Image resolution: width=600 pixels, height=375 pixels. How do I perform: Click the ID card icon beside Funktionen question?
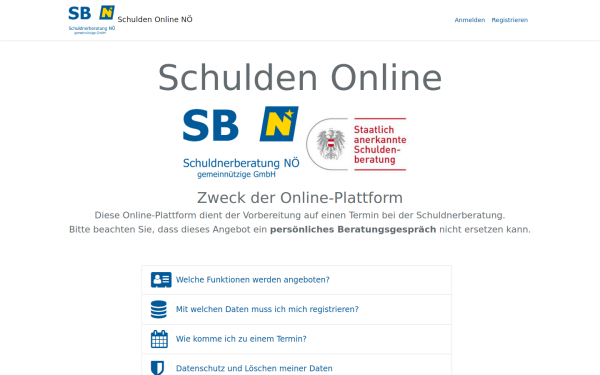point(161,280)
